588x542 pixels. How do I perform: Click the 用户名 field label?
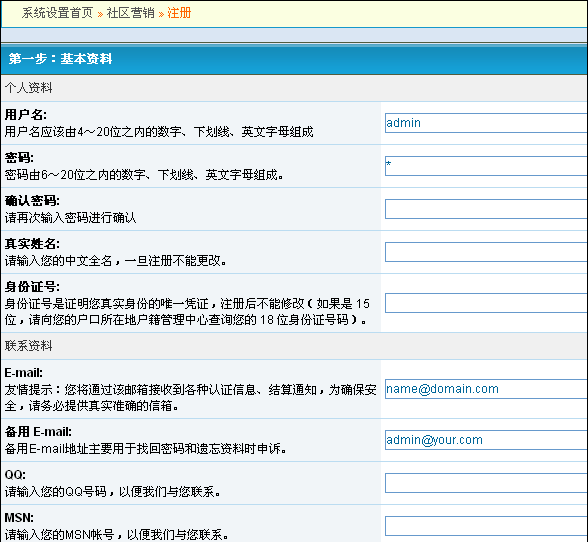point(26,115)
